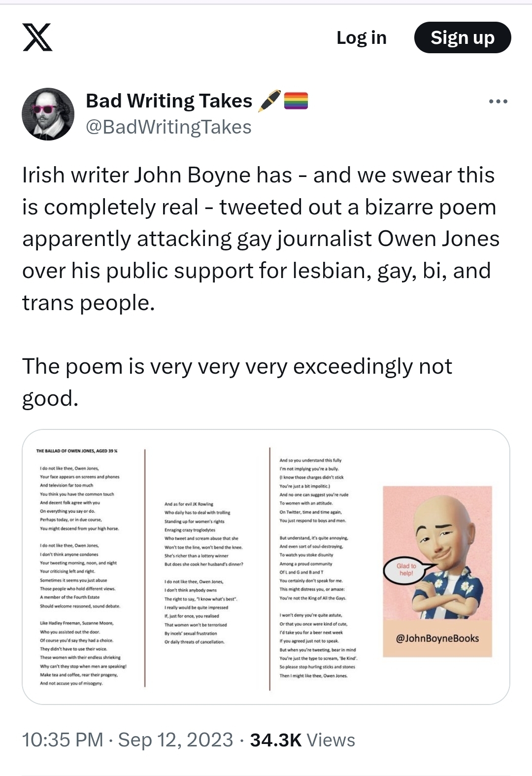Open the attached poem image
532x776 pixels.
pos(266,566)
